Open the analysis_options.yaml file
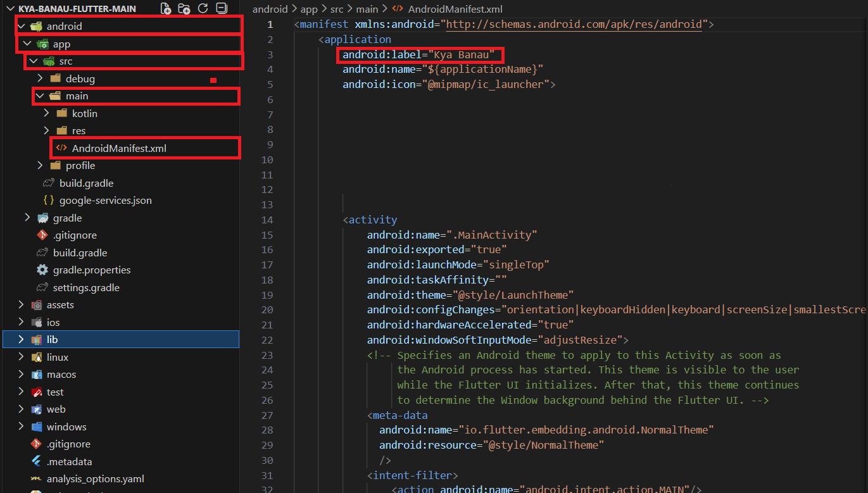The image size is (868, 493). 95,479
